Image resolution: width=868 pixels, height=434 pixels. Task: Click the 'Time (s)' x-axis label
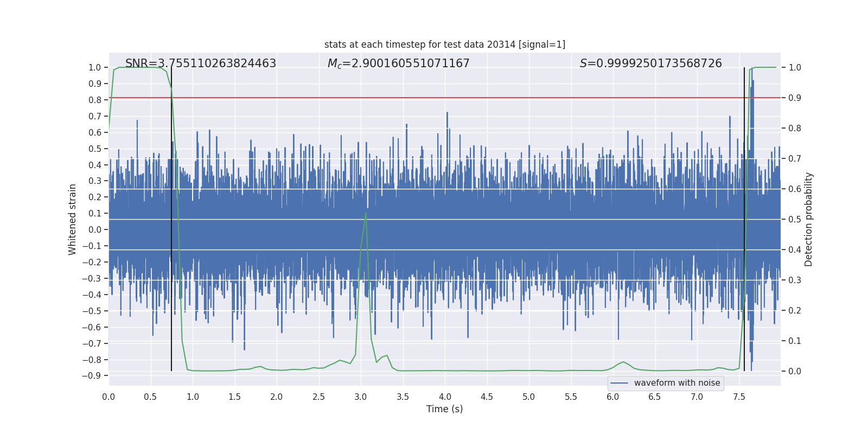444,409
